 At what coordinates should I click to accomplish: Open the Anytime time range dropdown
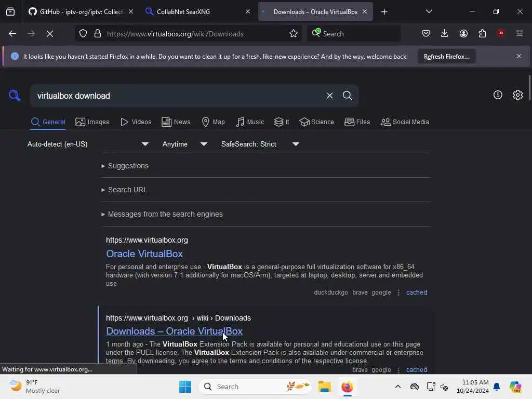click(184, 144)
